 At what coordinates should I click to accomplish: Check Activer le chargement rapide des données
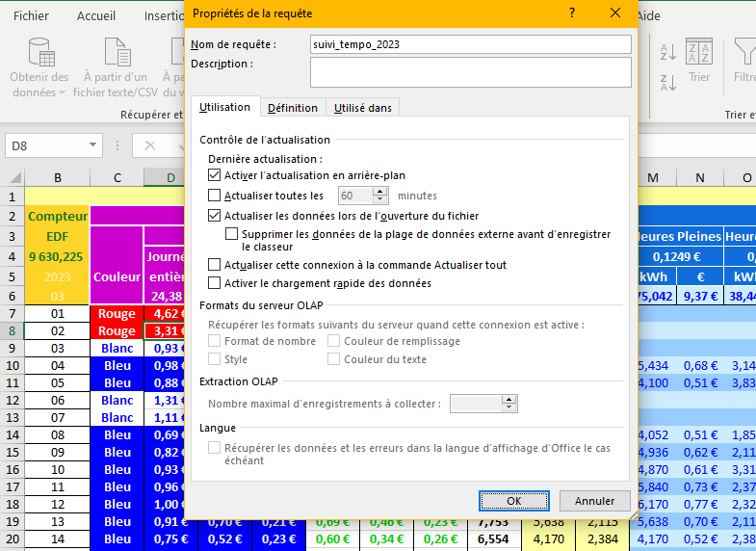[x=215, y=283]
